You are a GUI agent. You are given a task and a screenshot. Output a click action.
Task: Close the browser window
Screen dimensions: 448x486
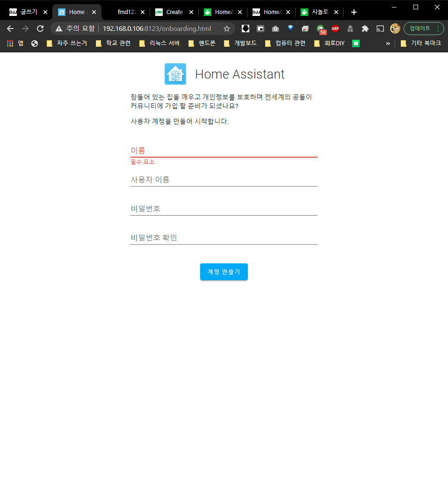[x=437, y=7]
